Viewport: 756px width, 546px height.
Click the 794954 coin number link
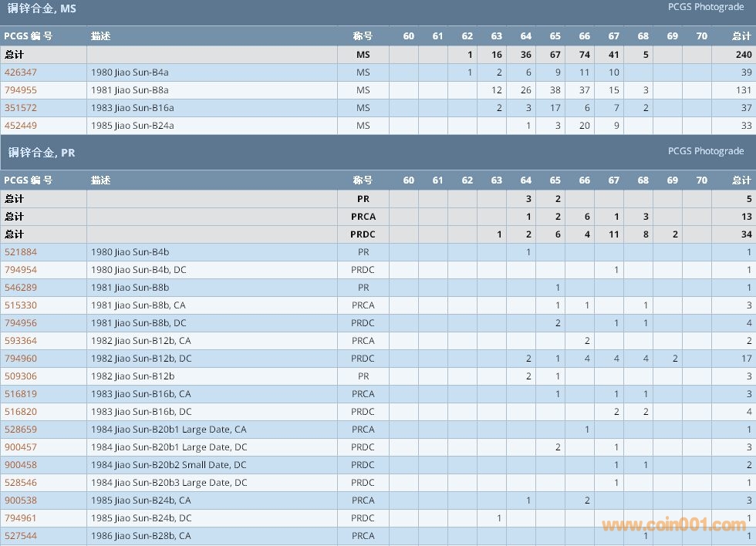21,270
